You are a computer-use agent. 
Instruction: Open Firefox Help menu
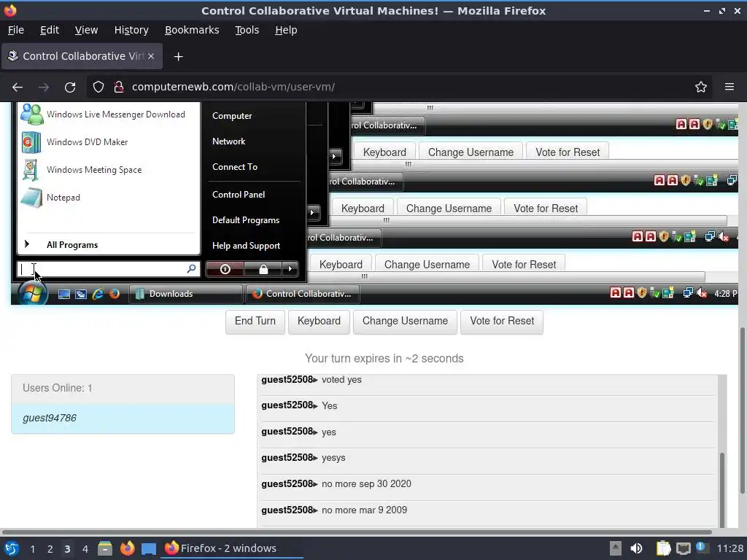pos(286,30)
